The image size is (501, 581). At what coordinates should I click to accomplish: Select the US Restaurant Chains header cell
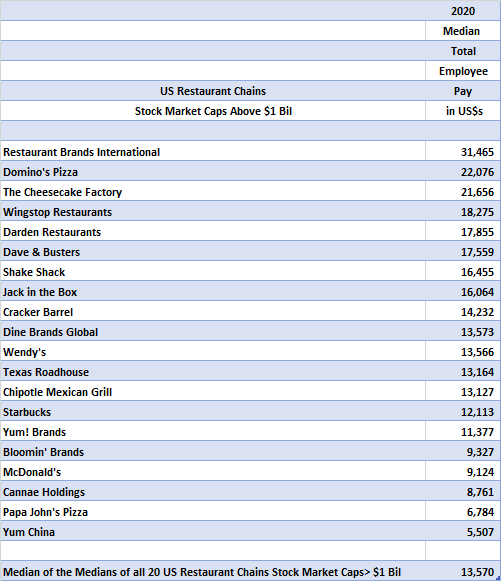213,91
